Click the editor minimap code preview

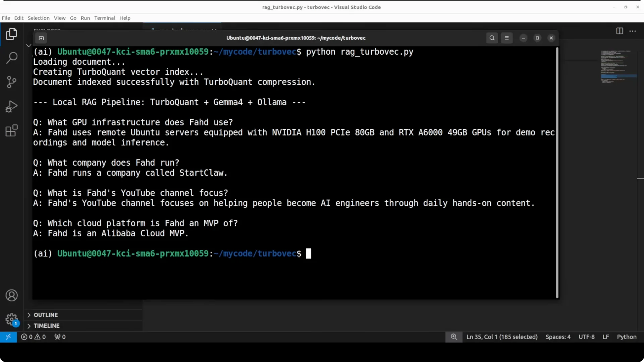(x=618, y=67)
